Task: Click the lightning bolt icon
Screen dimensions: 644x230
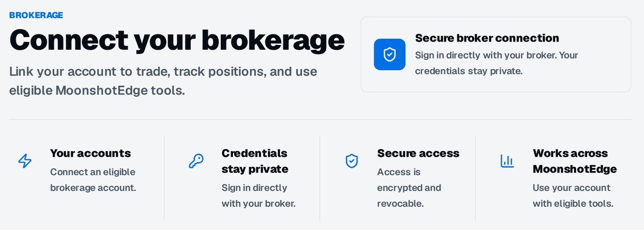Action: click(25, 161)
